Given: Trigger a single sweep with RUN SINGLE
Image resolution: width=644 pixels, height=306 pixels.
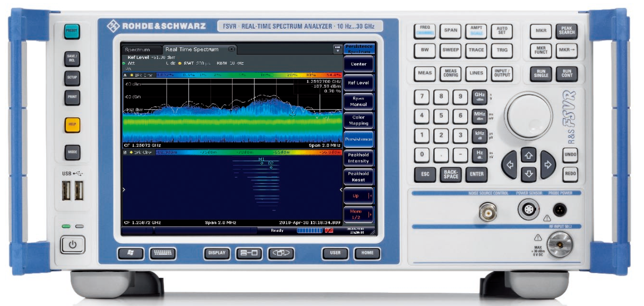Looking at the screenshot, I should coord(540,74).
